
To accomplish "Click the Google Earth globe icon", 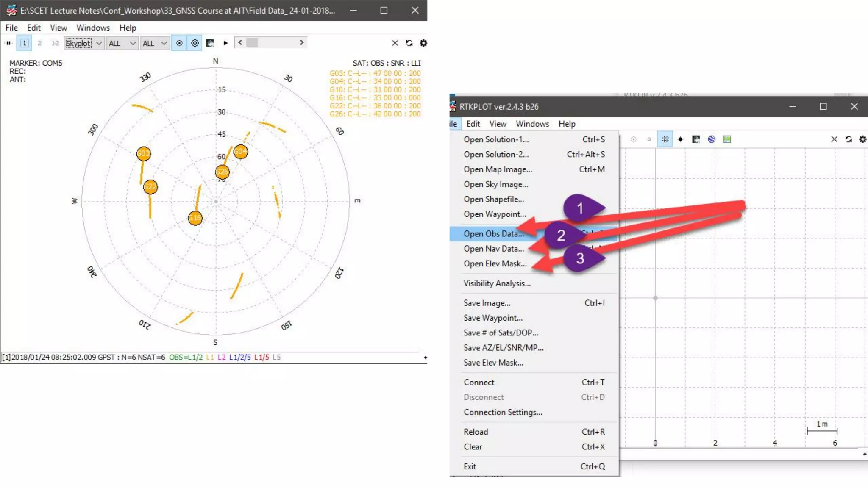I will (712, 139).
